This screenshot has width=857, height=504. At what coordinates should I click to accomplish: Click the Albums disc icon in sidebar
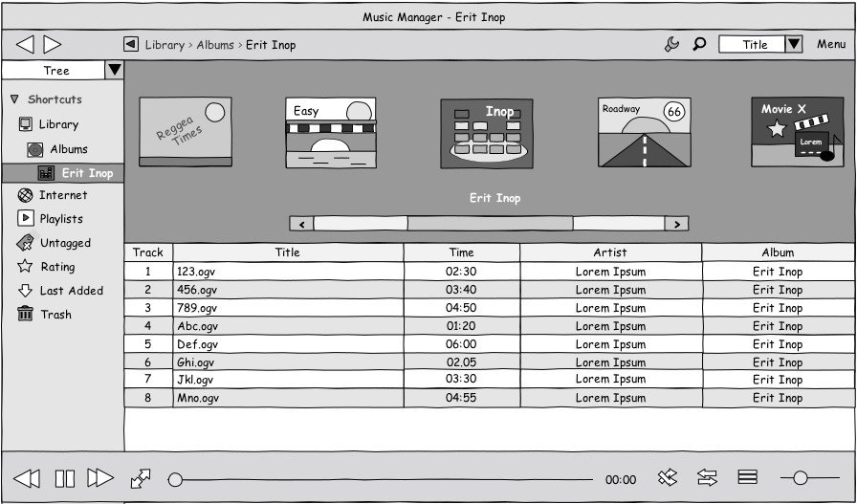pos(35,149)
